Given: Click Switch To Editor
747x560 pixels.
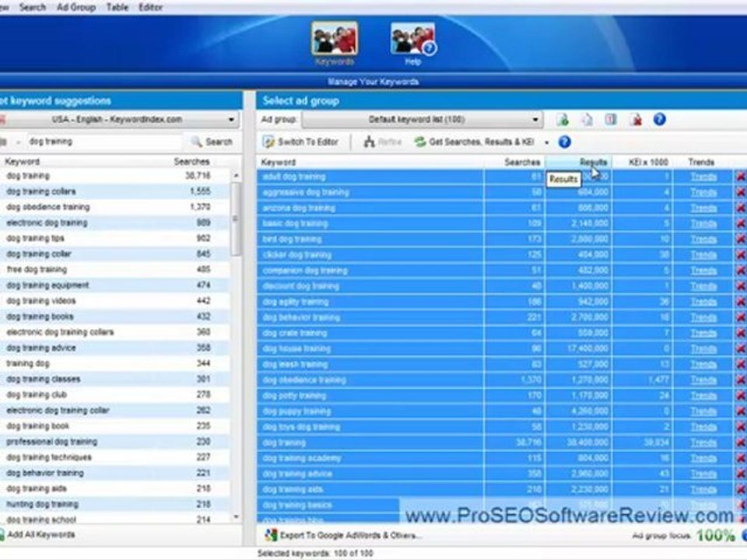Looking at the screenshot, I should pyautogui.click(x=301, y=142).
